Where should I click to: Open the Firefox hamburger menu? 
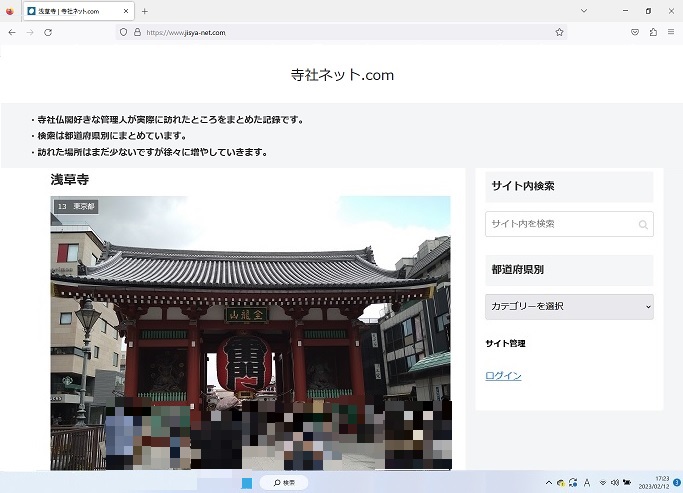671,32
